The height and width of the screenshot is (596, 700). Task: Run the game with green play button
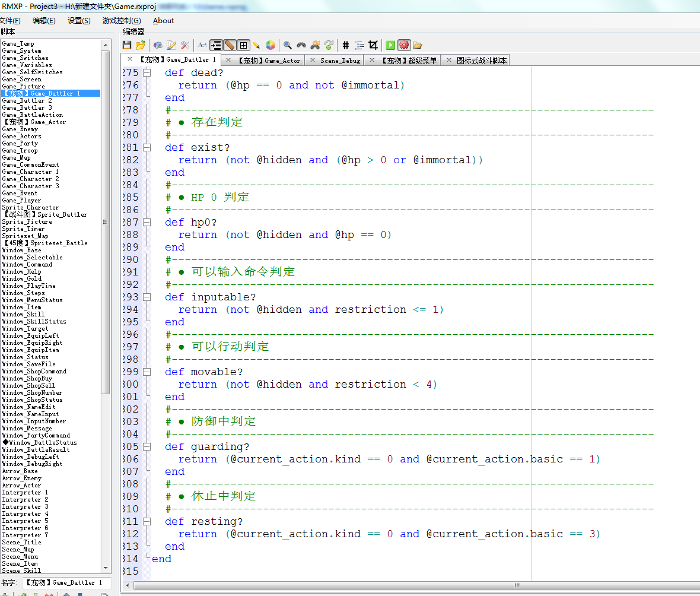point(390,45)
